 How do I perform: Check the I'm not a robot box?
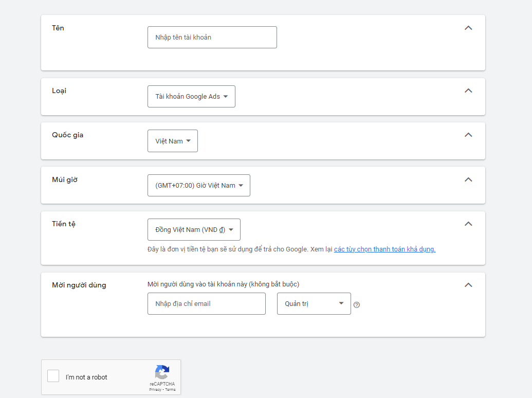coord(53,376)
